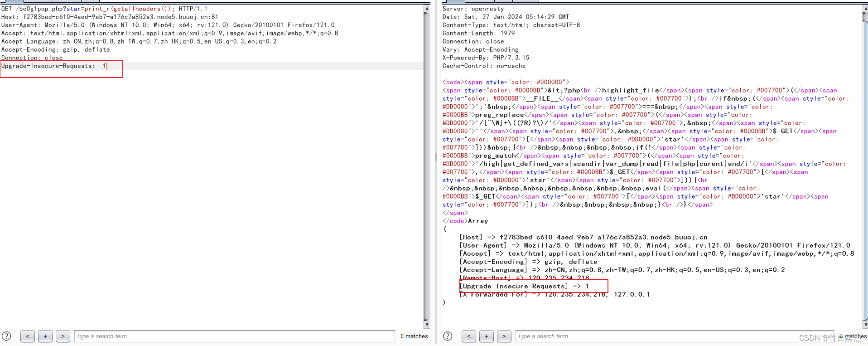The width and height of the screenshot is (868, 346).
Task: Click 'Connection: close' in the request pane
Action: tap(32, 58)
